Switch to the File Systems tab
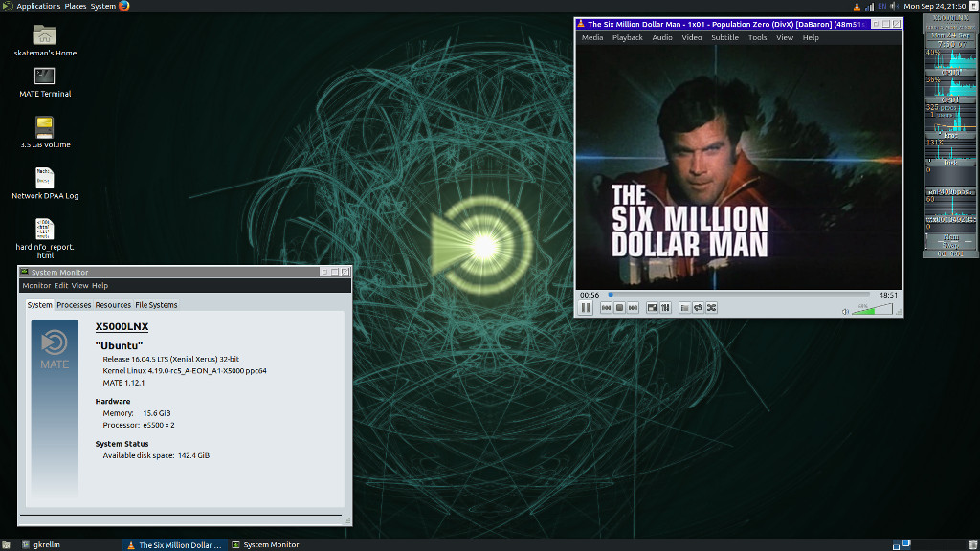The width and height of the screenshot is (980, 551). (156, 305)
